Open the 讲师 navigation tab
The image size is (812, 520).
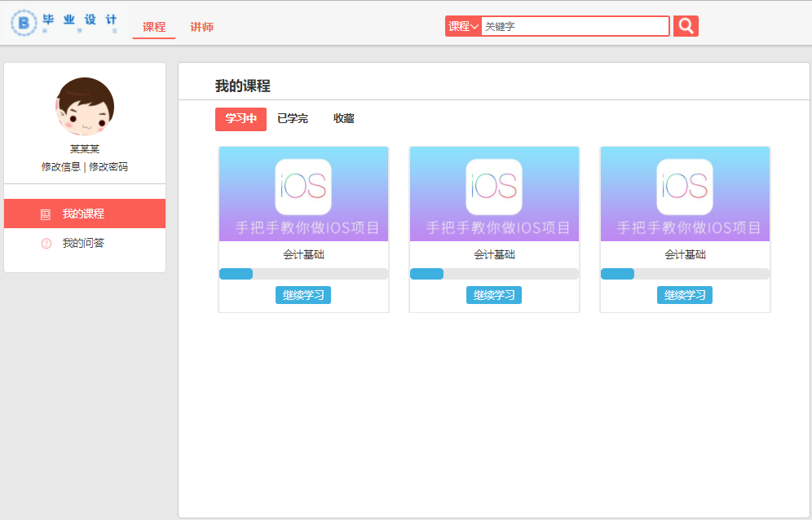coord(202,27)
